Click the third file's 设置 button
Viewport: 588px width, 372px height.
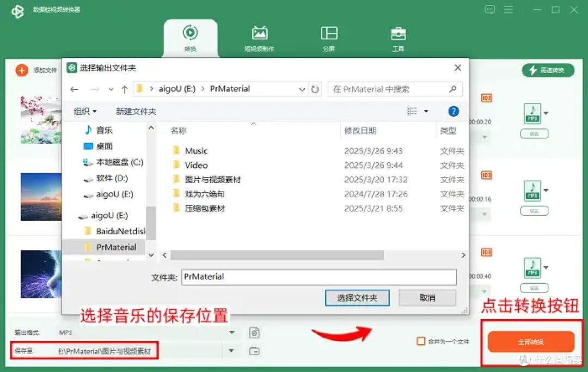[x=534, y=288]
